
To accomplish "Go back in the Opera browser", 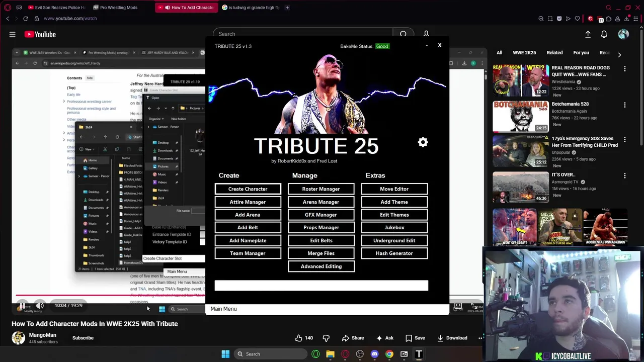I will (8, 19).
